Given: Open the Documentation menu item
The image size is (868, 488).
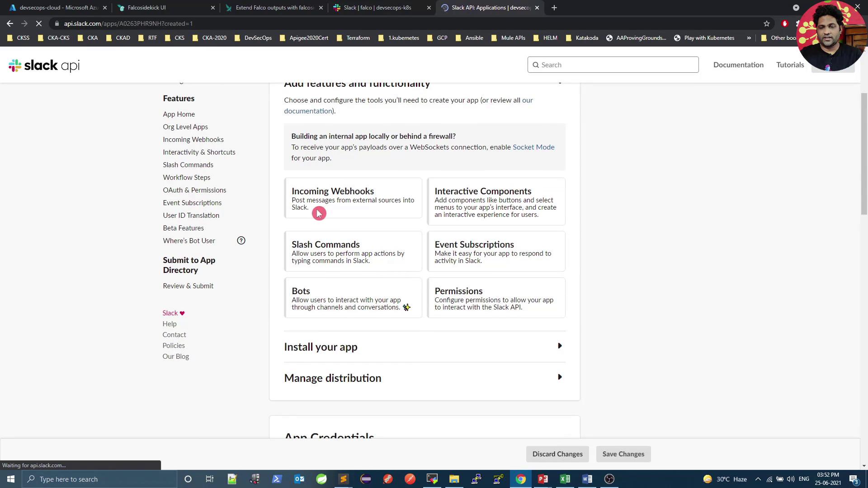Looking at the screenshot, I should [738, 65].
